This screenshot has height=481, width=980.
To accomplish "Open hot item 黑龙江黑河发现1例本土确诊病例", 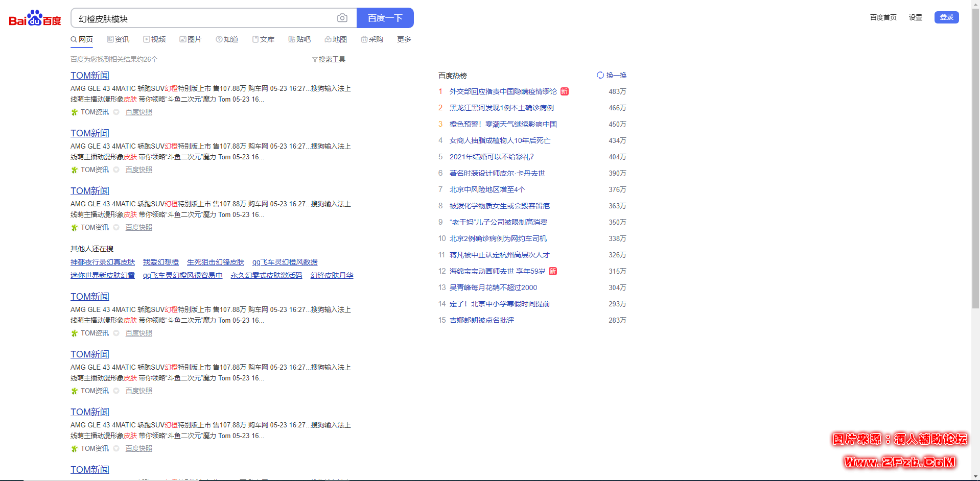I will (x=502, y=108).
